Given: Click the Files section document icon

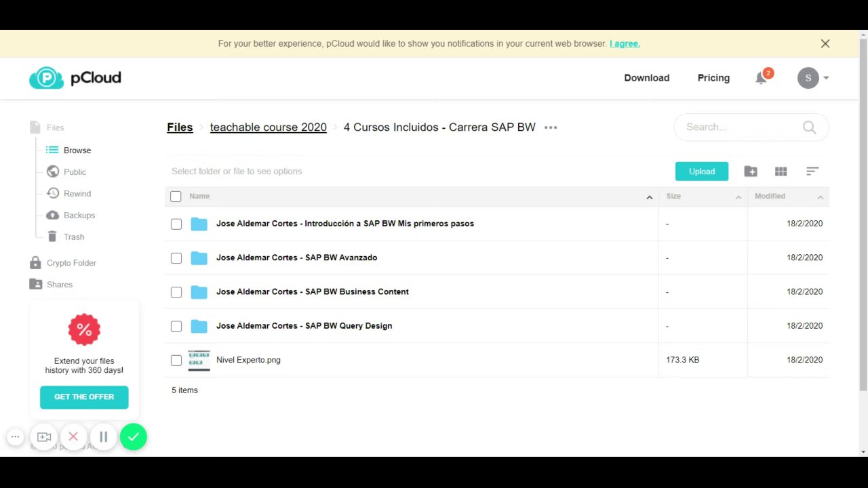Looking at the screenshot, I should click(35, 127).
